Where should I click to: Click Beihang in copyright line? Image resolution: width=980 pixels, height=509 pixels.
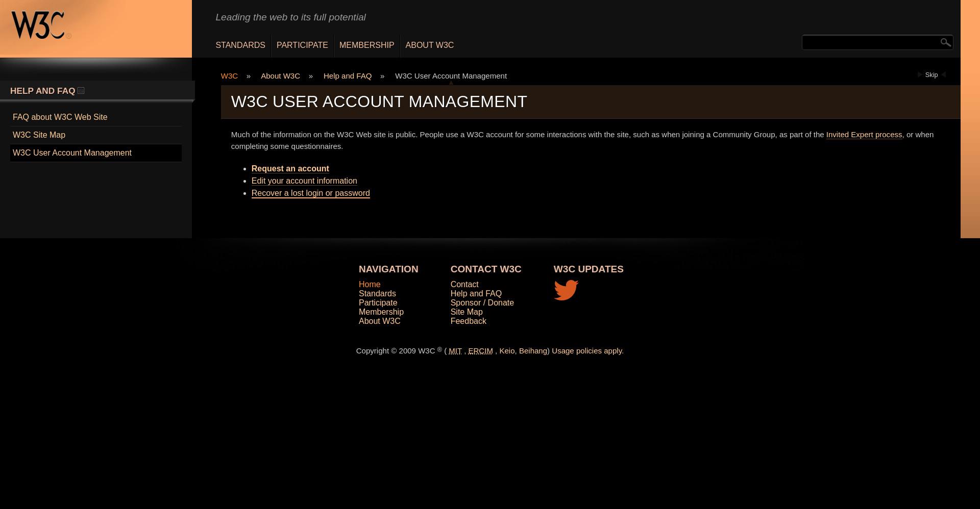coord(533,351)
